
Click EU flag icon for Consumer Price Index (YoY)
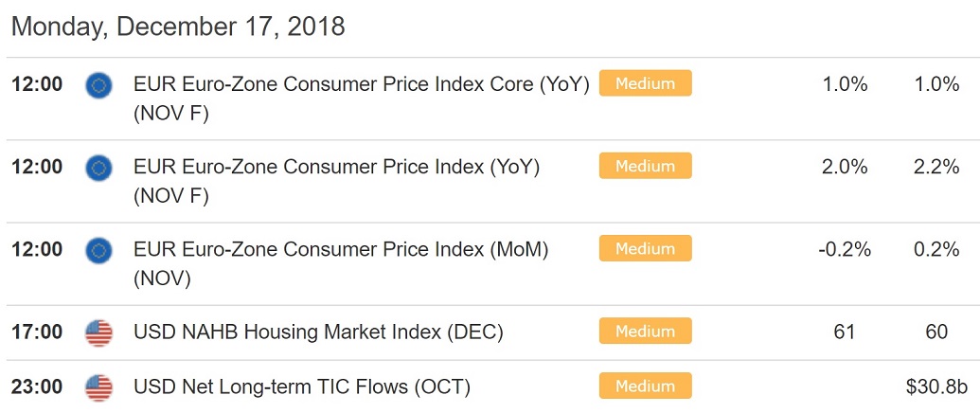[98, 168]
